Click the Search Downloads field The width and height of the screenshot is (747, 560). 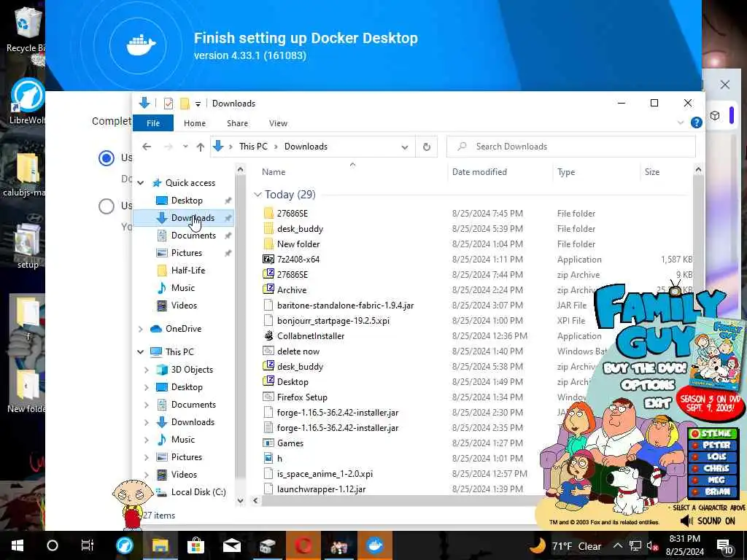click(570, 147)
